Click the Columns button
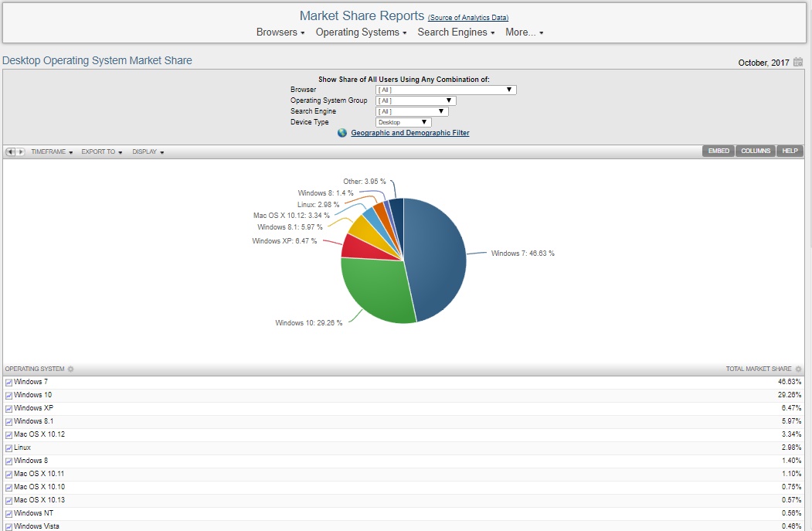812x531 pixels. 756,151
